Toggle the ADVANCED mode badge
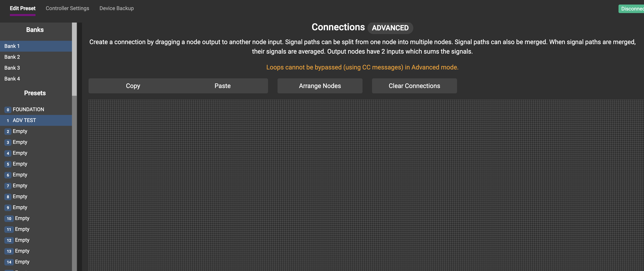This screenshot has width=644, height=271. pyautogui.click(x=390, y=28)
